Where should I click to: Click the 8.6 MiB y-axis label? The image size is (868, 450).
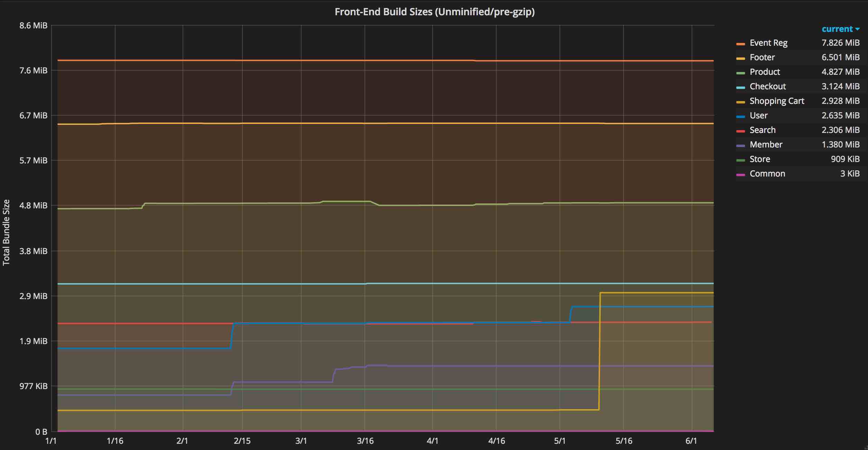[x=34, y=26]
